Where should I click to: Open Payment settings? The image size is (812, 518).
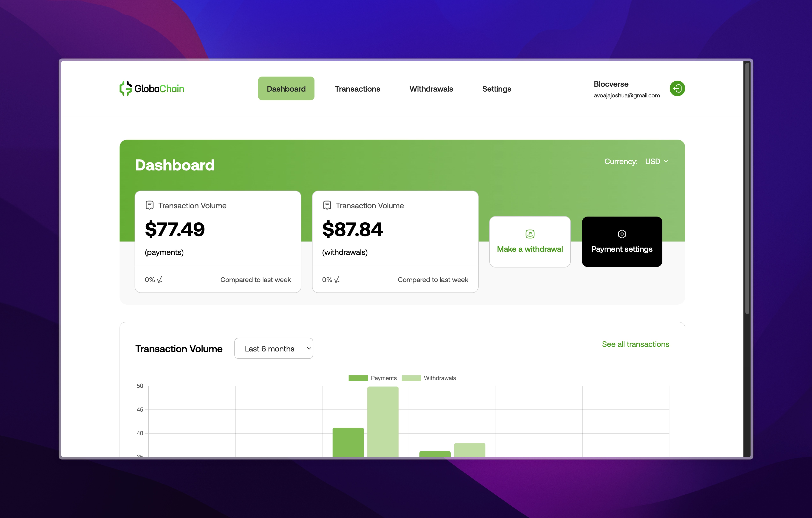pos(622,242)
